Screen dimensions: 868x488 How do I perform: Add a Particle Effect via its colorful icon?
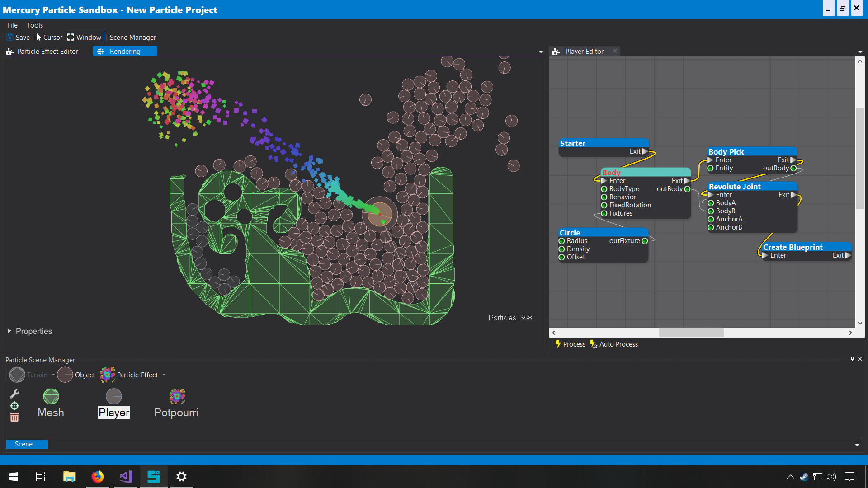pos(107,375)
